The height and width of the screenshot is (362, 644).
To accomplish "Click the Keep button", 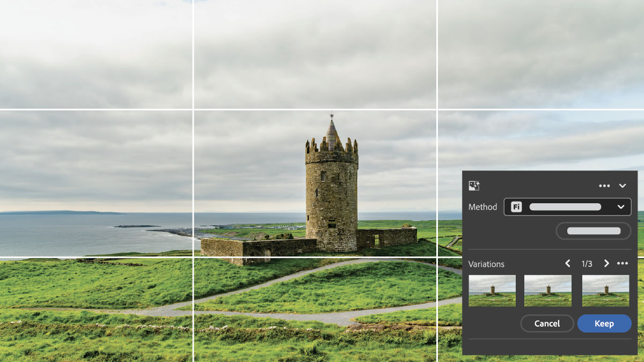I will pos(604,323).
